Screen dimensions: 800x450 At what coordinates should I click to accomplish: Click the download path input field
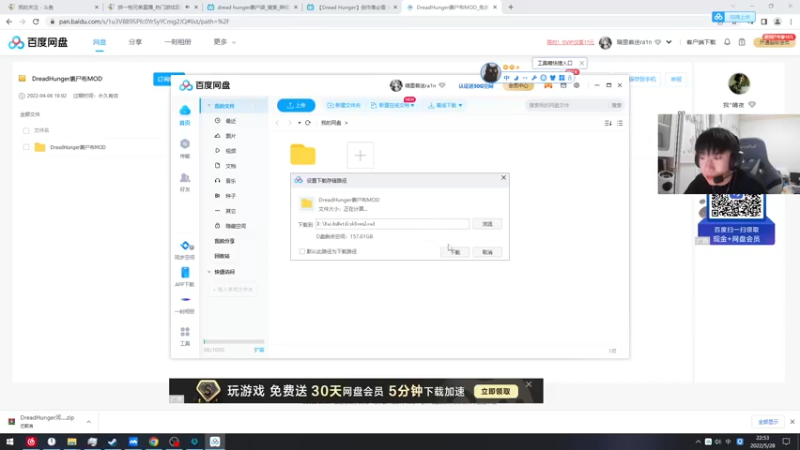click(392, 224)
